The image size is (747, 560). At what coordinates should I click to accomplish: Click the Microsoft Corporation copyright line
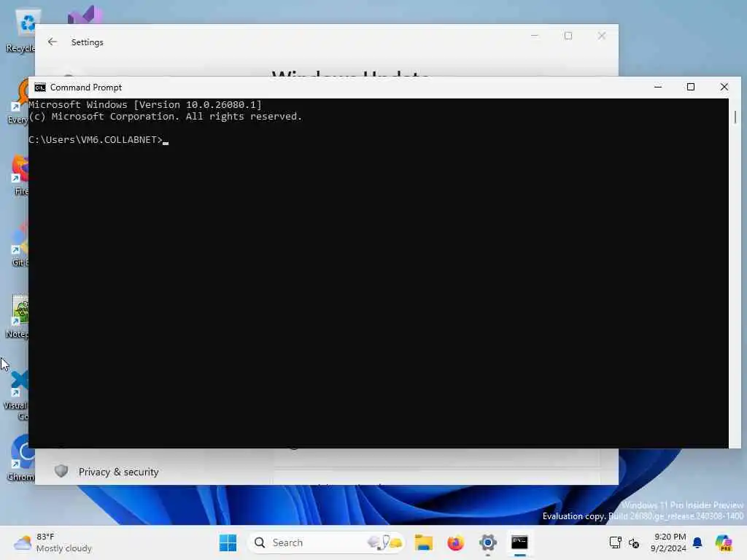pyautogui.click(x=166, y=117)
